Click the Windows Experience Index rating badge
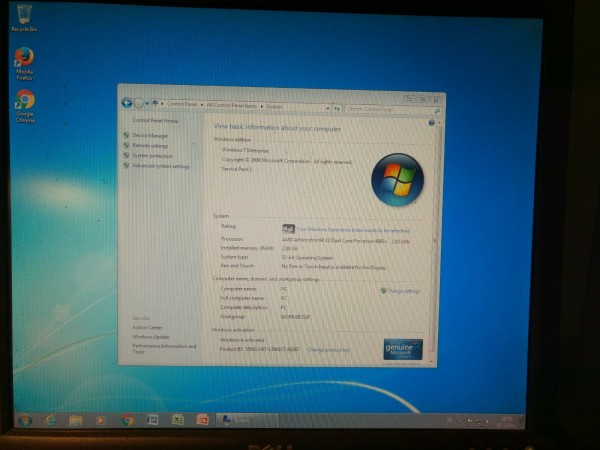 tap(288, 229)
